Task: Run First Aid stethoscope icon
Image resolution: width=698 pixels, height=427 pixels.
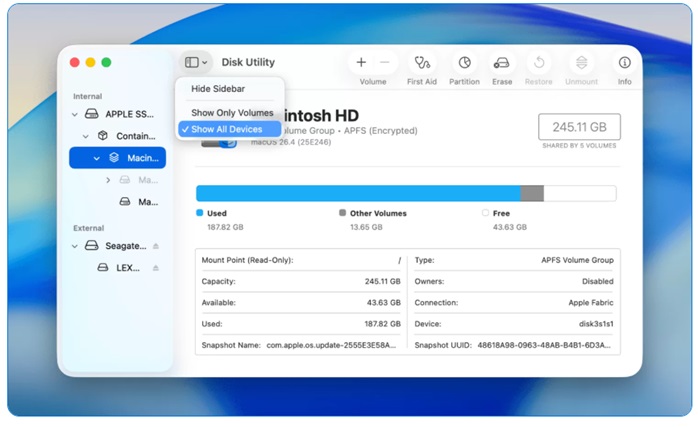Action: click(422, 62)
